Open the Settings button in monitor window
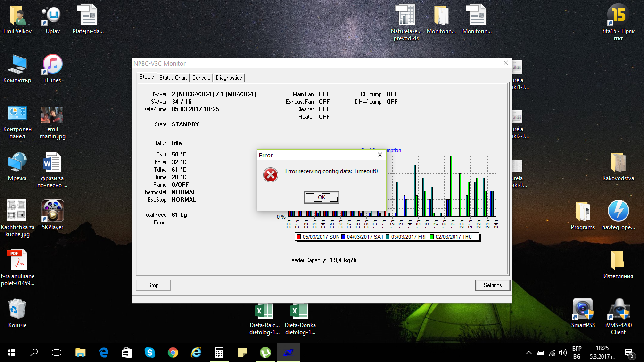The width and height of the screenshot is (644, 362). [x=493, y=285]
